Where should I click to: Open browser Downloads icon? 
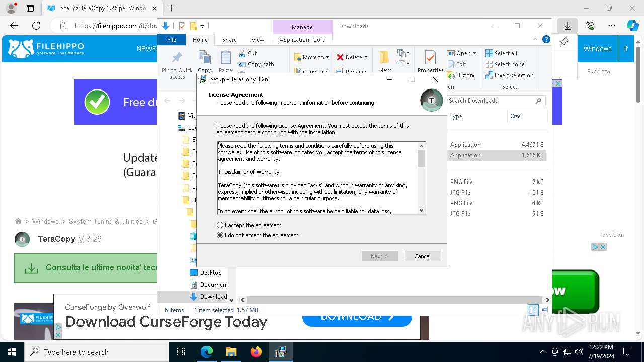pyautogui.click(x=568, y=26)
